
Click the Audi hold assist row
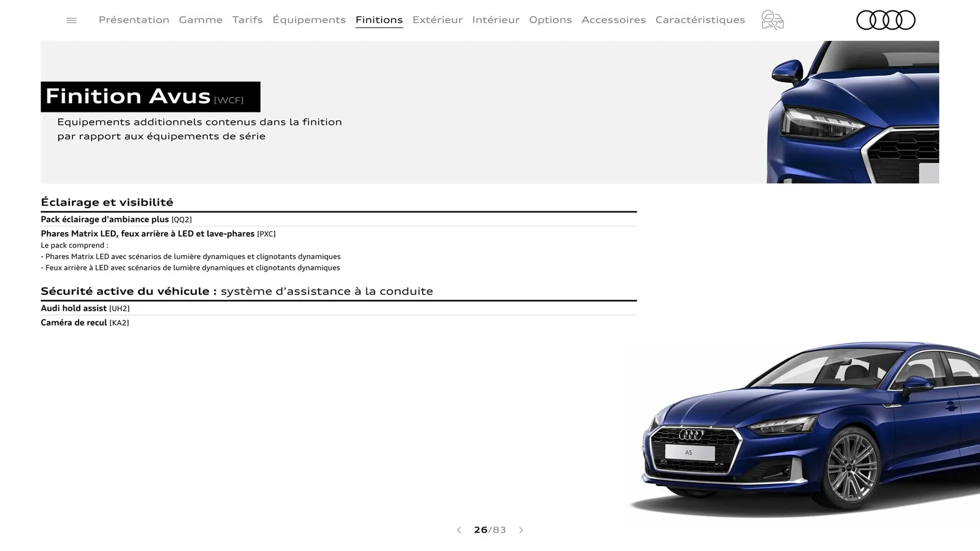[x=339, y=308]
